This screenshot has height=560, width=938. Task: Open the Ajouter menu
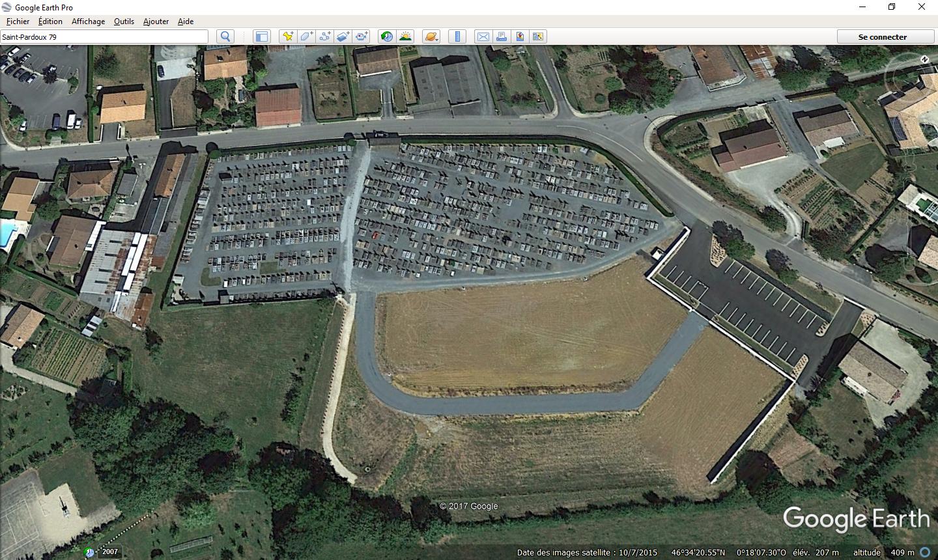(156, 21)
